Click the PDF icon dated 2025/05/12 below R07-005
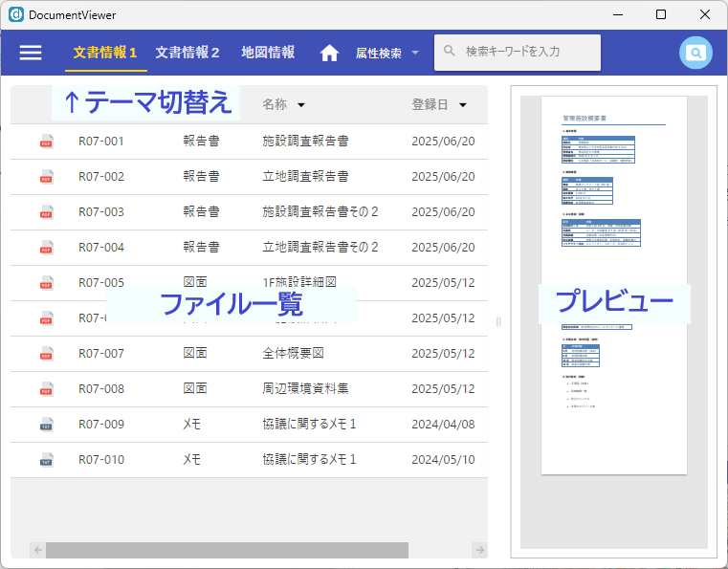Screen dimensions: 728x569 [x=47, y=317]
